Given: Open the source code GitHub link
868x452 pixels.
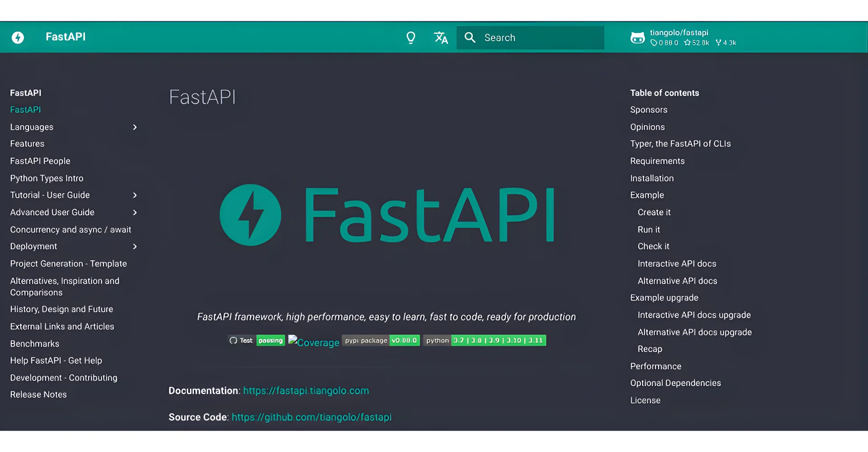Looking at the screenshot, I should point(311,417).
